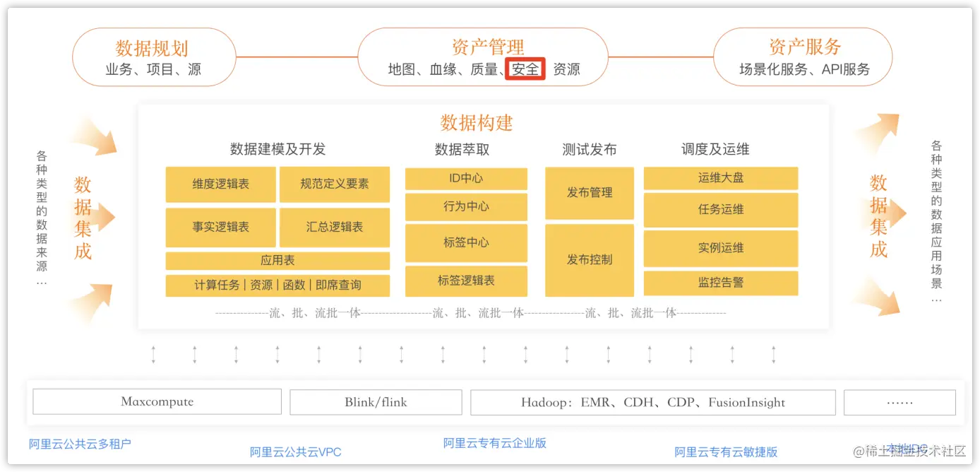Open the 标签逻辑表 block

click(466, 281)
